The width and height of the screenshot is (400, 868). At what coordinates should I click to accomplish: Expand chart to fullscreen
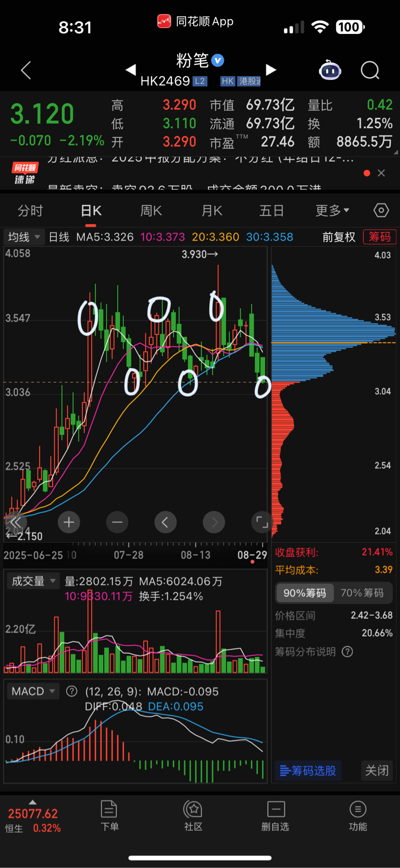coord(262,522)
